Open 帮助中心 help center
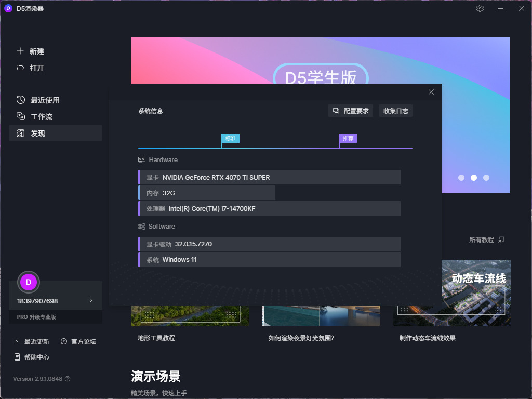Screen dimensions: 532x399 pos(32,357)
